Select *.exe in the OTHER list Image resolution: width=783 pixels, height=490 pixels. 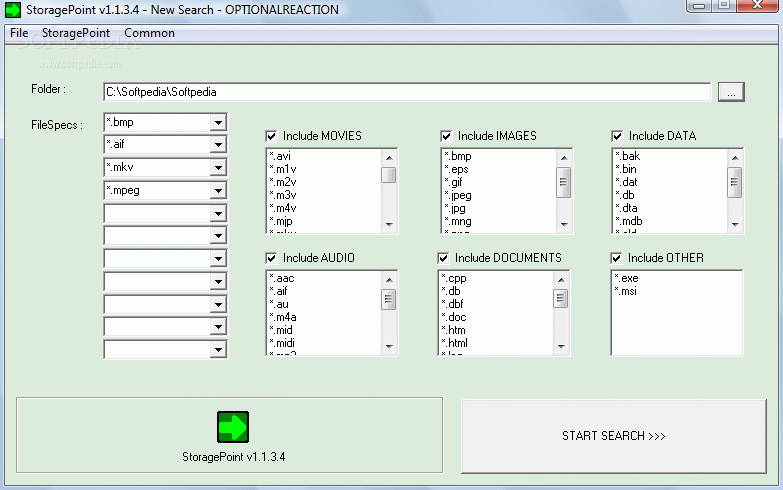(x=626, y=279)
